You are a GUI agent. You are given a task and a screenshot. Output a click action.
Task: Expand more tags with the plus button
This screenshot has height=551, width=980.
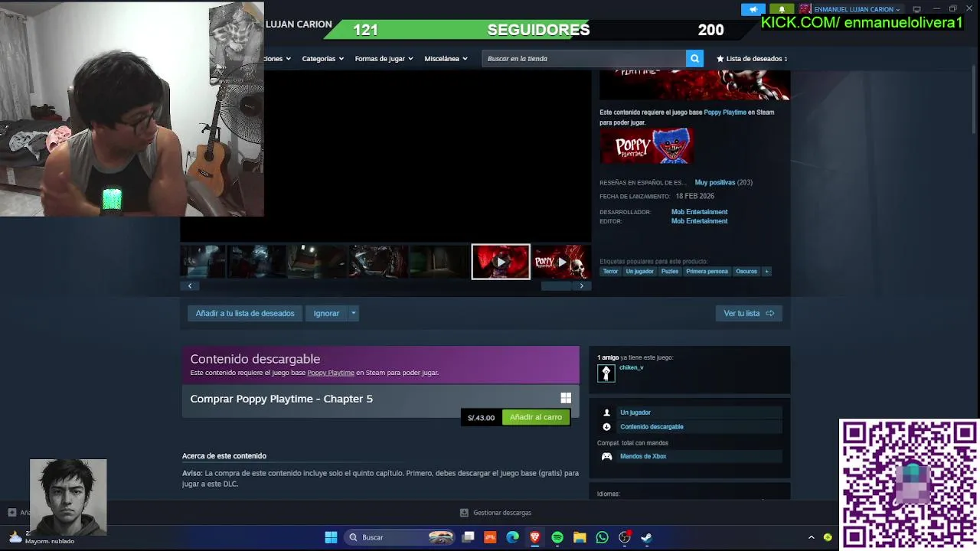766,271
